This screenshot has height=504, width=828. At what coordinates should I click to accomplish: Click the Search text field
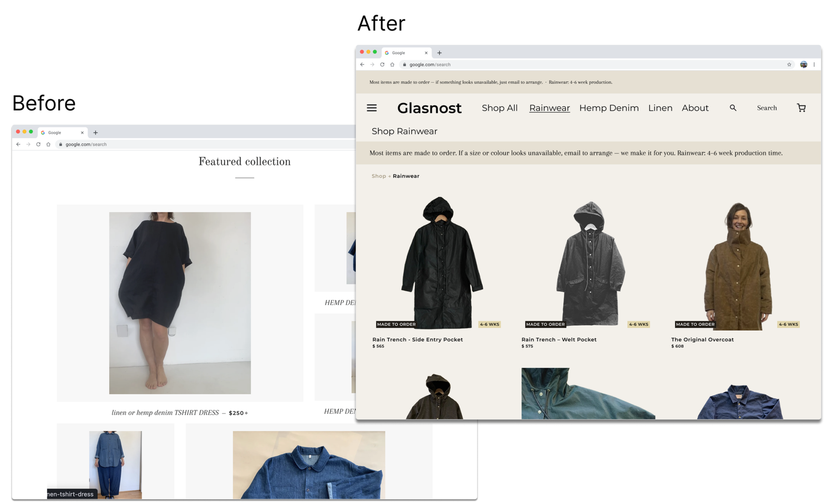767,108
